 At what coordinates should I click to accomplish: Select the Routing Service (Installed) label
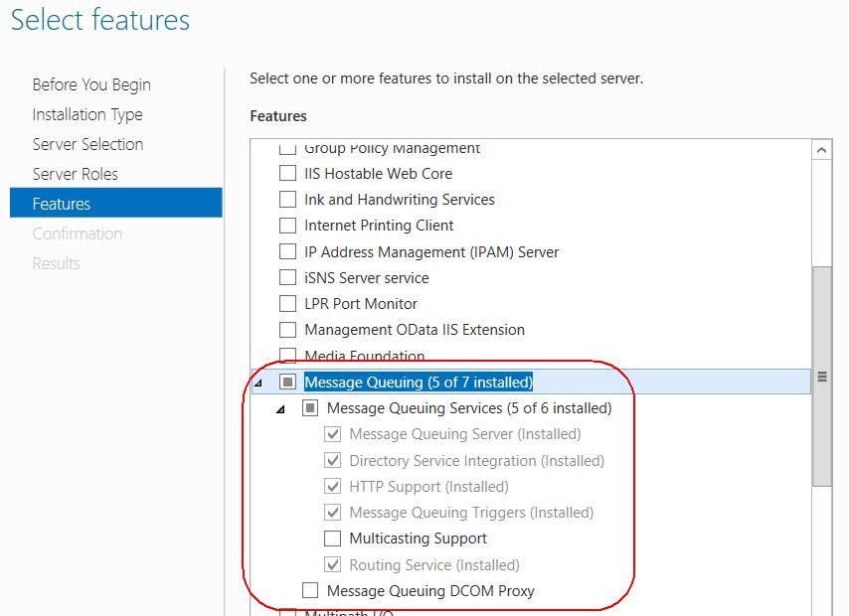click(x=434, y=565)
